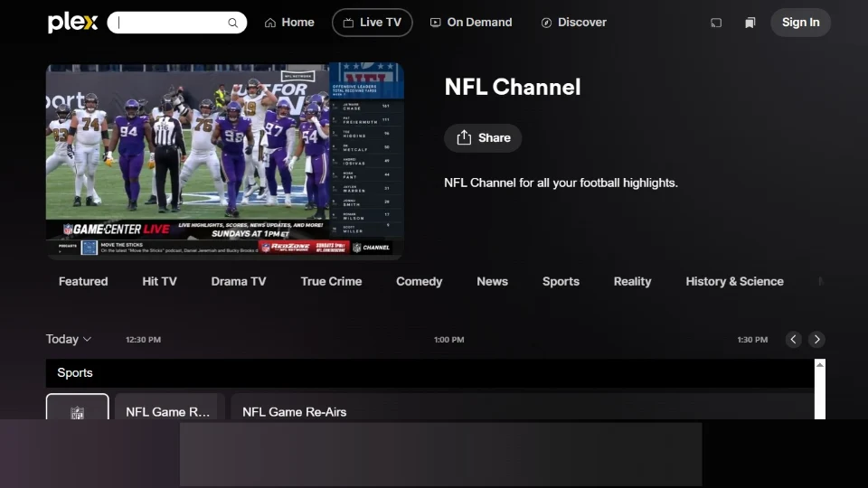Go to previous time slot arrow
868x488 pixels.
click(x=793, y=340)
